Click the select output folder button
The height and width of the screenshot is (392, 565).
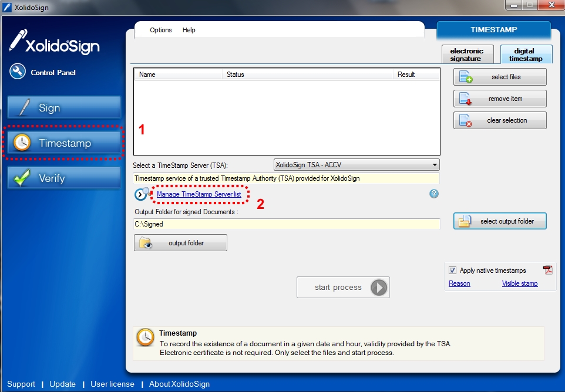point(500,221)
